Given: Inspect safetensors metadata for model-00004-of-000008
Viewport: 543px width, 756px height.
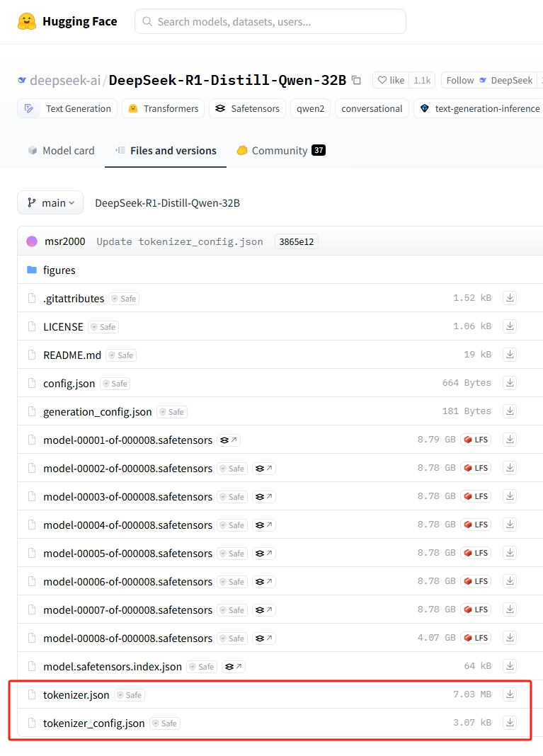Looking at the screenshot, I should (x=264, y=525).
